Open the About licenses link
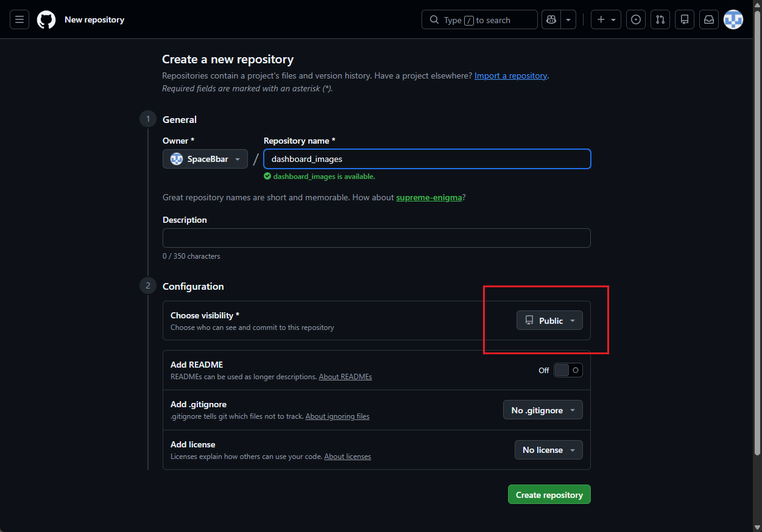This screenshot has width=762, height=532. coord(347,457)
